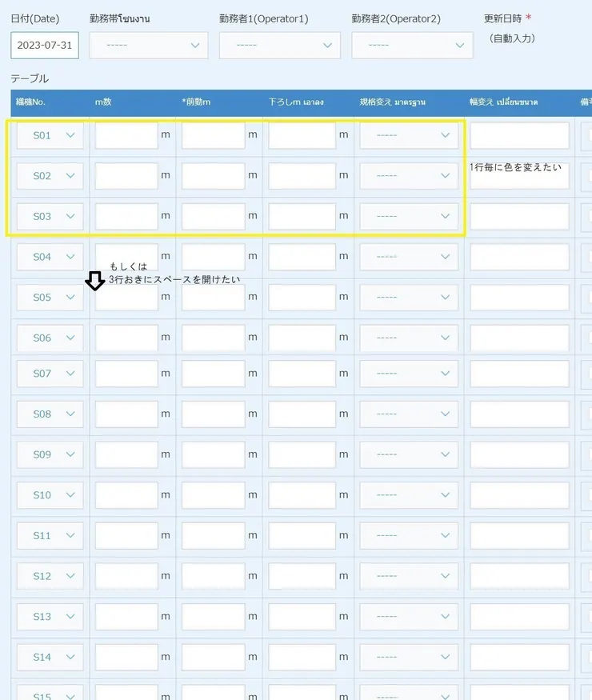Expand the S05 loom number selector
The image size is (592, 700).
click(x=50, y=298)
